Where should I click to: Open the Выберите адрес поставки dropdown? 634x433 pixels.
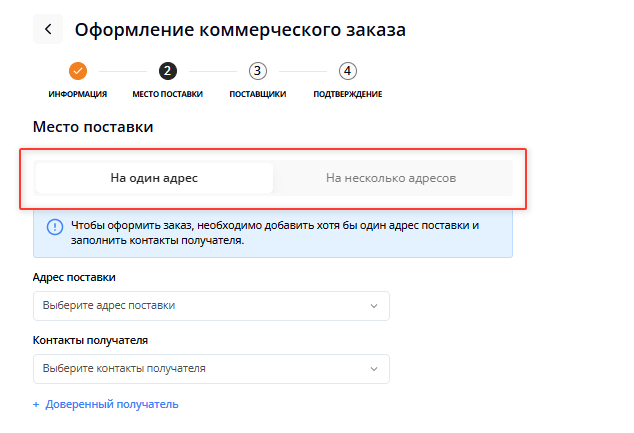click(200, 306)
